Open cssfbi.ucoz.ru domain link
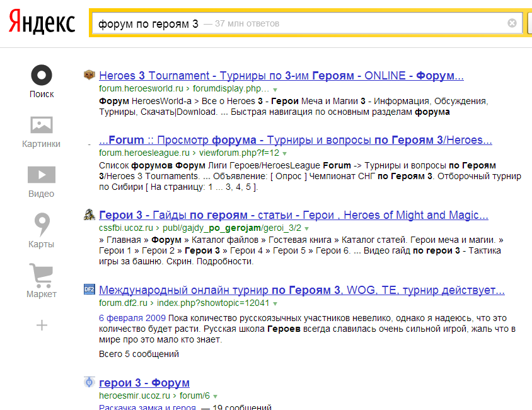Screen dimensions: 532x410 point(126,228)
